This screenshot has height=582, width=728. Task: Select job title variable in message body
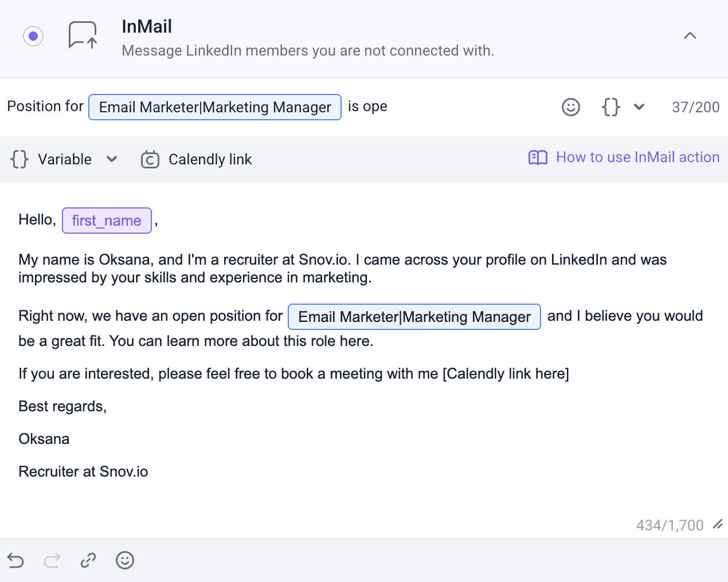point(414,317)
